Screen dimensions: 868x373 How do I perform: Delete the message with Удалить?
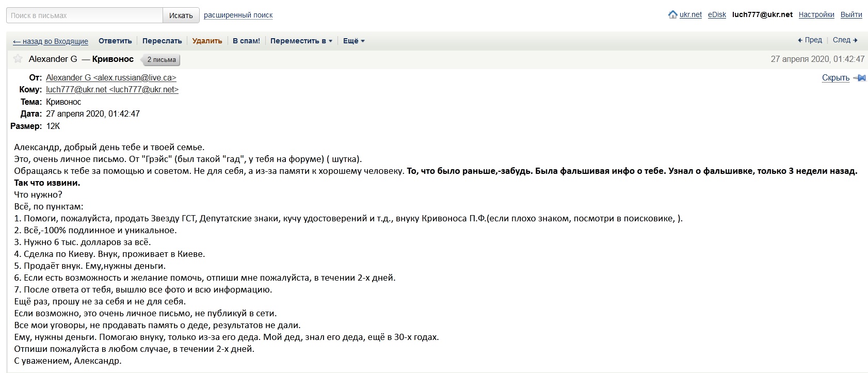(207, 41)
